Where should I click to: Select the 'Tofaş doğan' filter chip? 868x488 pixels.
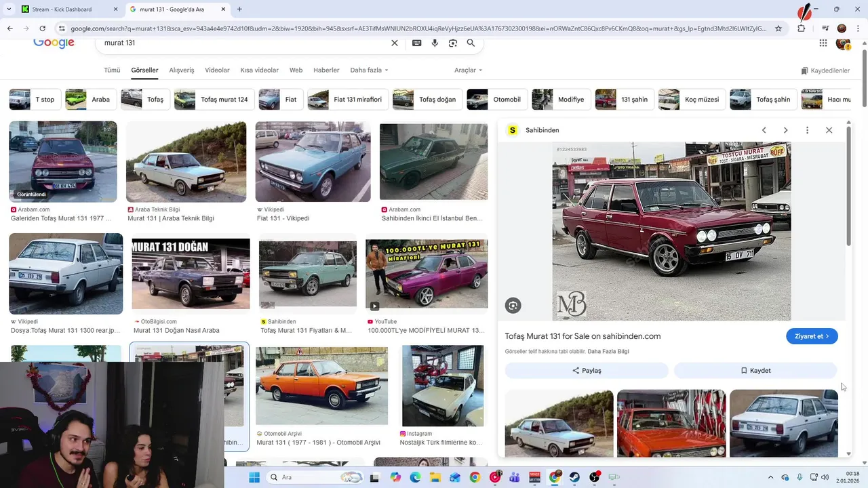coord(427,100)
